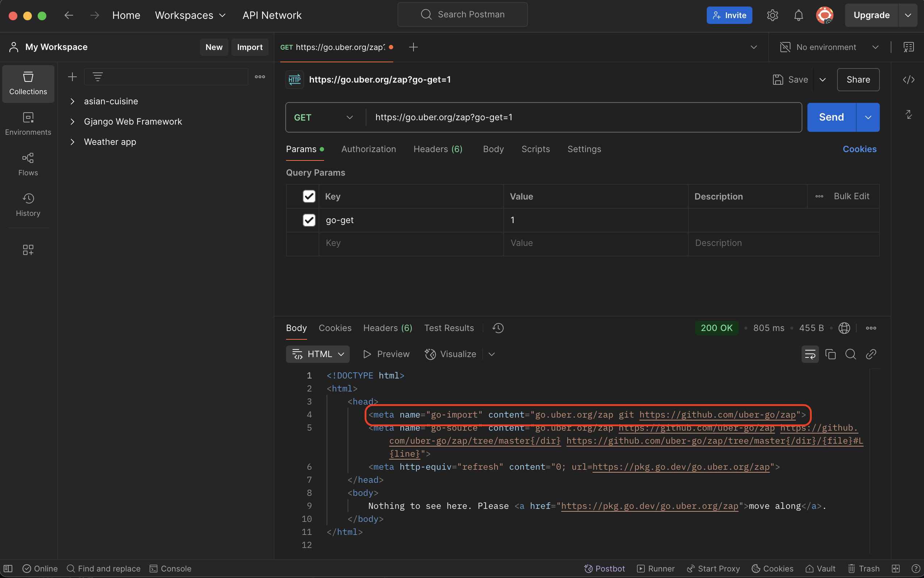Toggle the go-get query param checkbox
The image size is (924, 578).
308,220
